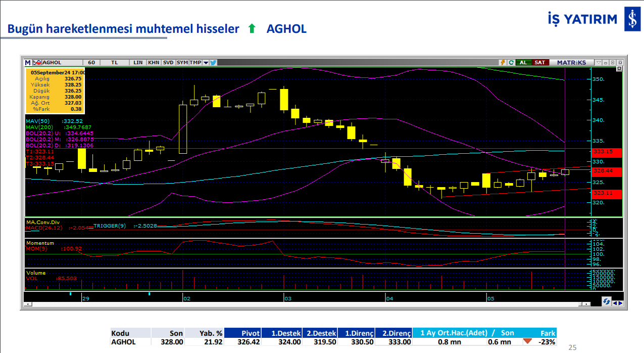Toggle LIN linear scale mode
The height and width of the screenshot is (353, 644).
coord(138,63)
